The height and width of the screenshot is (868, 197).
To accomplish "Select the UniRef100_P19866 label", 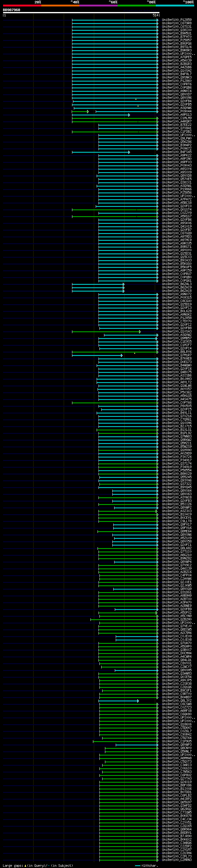I will click(x=177, y=189).
